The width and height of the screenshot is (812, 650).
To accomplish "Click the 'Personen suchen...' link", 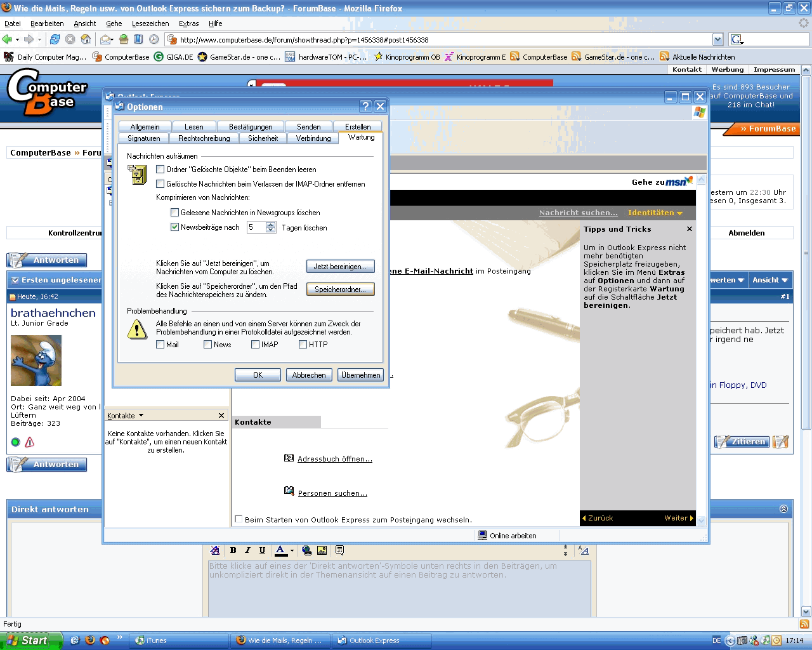I will 332,493.
